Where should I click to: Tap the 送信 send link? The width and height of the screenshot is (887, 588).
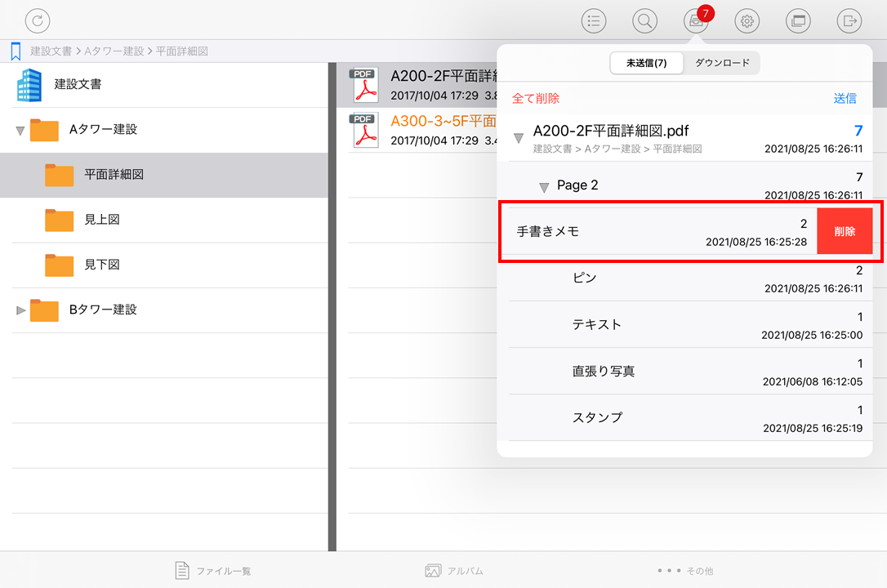[845, 98]
